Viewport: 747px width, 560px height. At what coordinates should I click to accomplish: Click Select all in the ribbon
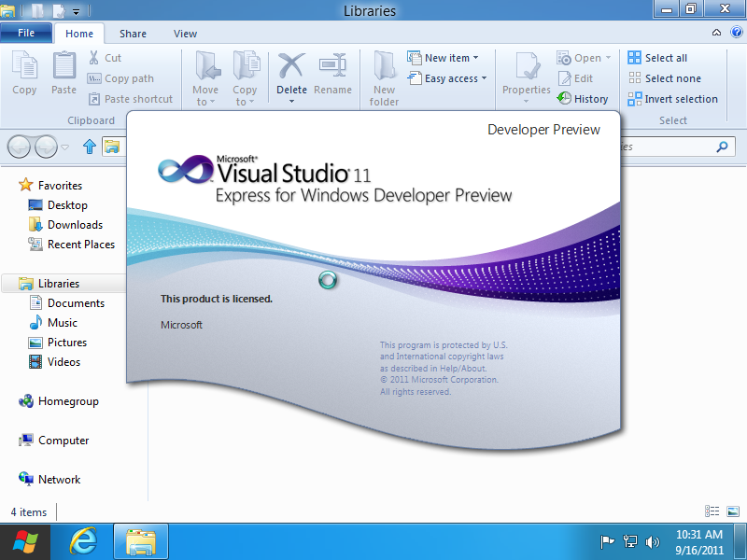tap(657, 58)
